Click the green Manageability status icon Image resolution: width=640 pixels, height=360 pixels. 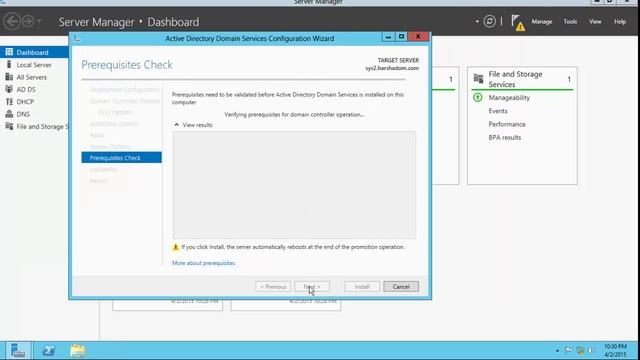tap(478, 98)
